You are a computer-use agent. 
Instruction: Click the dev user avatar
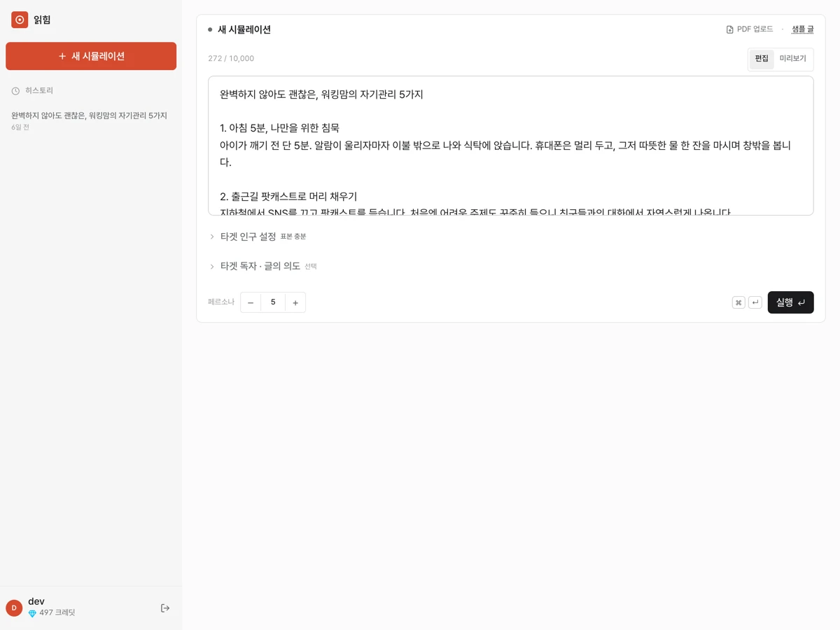[x=14, y=608]
